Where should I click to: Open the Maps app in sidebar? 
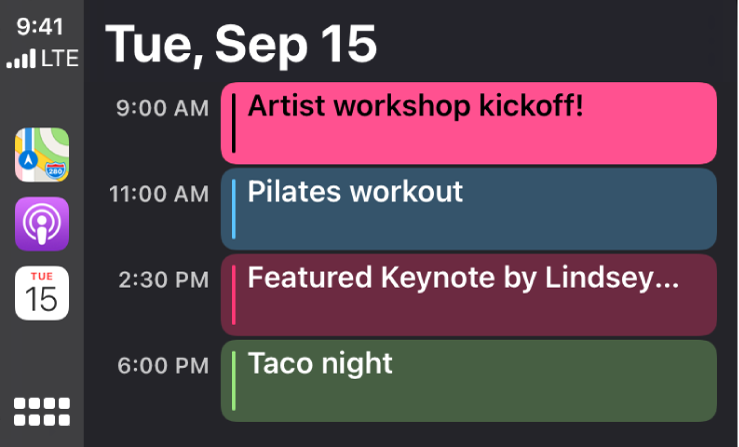point(42,155)
